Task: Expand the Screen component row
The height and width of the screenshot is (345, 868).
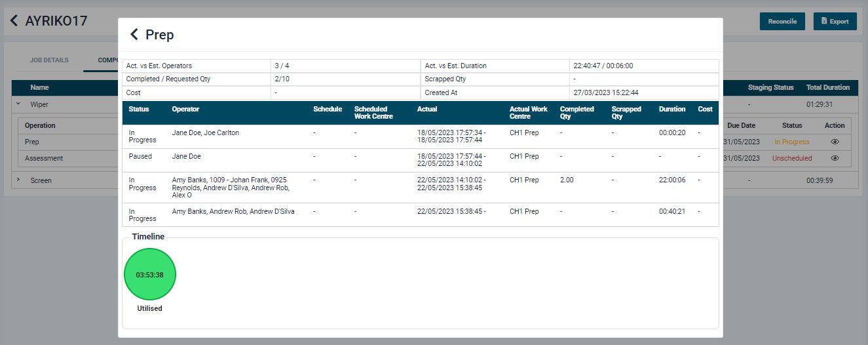Action: tap(18, 180)
